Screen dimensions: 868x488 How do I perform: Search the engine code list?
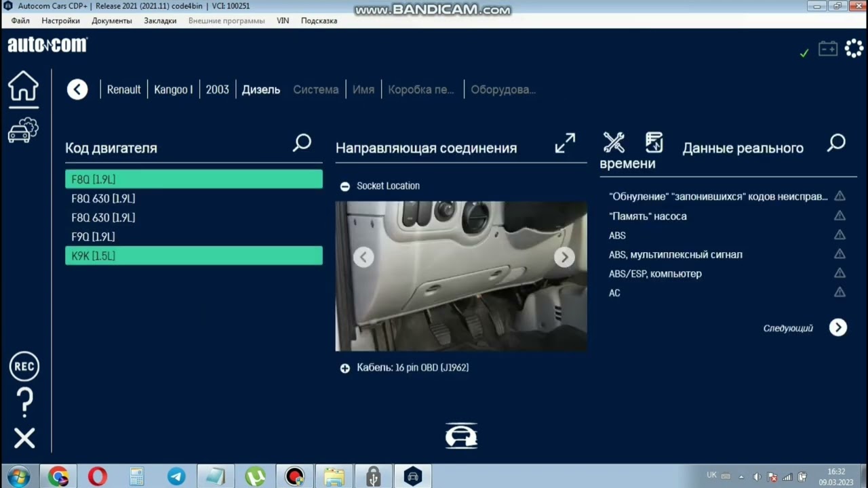302,143
